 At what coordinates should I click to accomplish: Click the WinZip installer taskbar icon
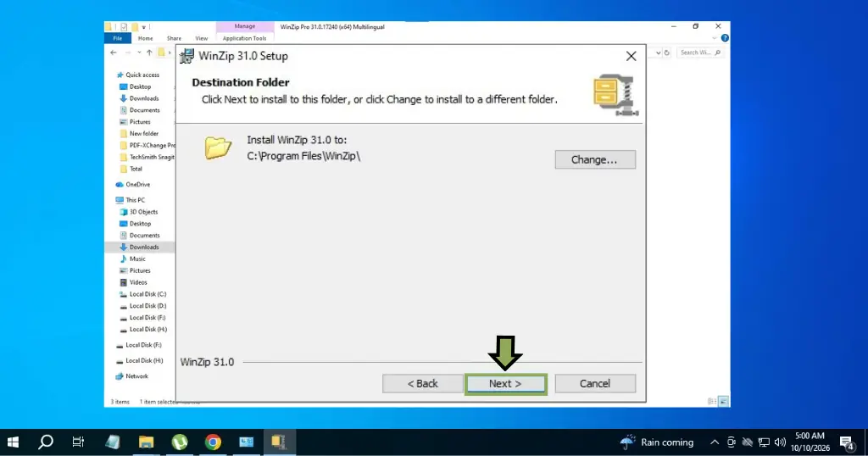pos(278,442)
